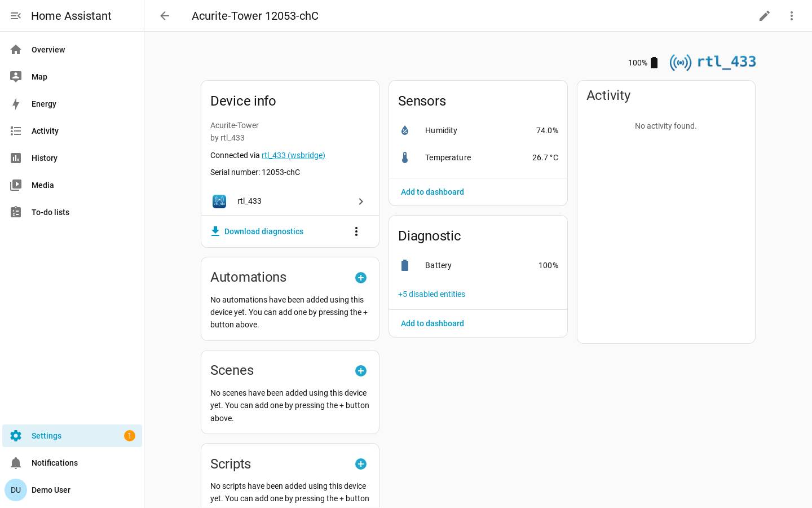Image resolution: width=812 pixels, height=508 pixels.
Task: Add a new script for this device
Action: pos(361,464)
